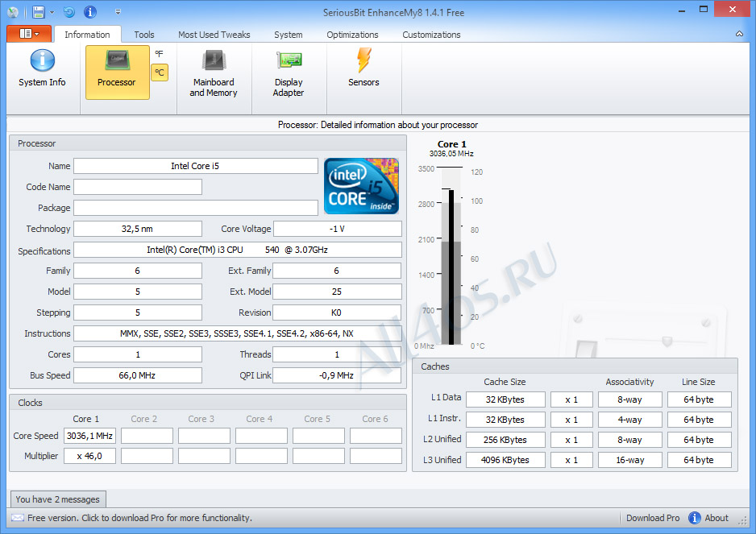Viewport: 756px width, 534px height.
Task: Open the Display Adapter page
Action: tap(289, 72)
